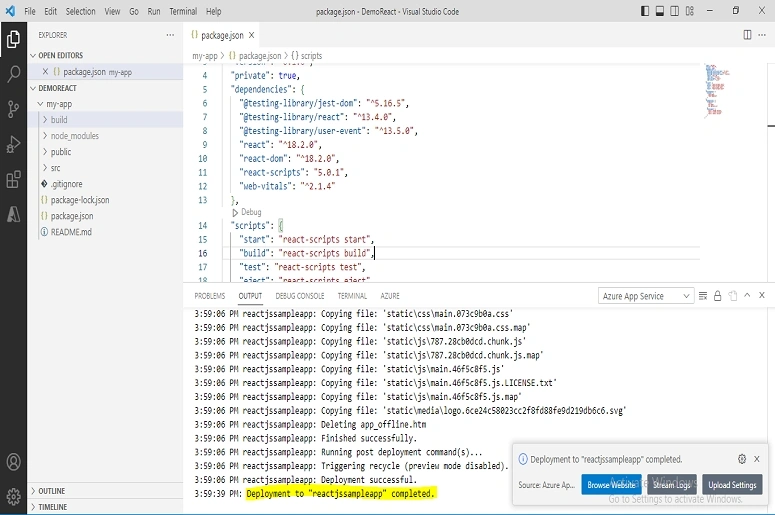Click the Stream Logs button
This screenshot has height=515, width=775.
[x=672, y=485]
